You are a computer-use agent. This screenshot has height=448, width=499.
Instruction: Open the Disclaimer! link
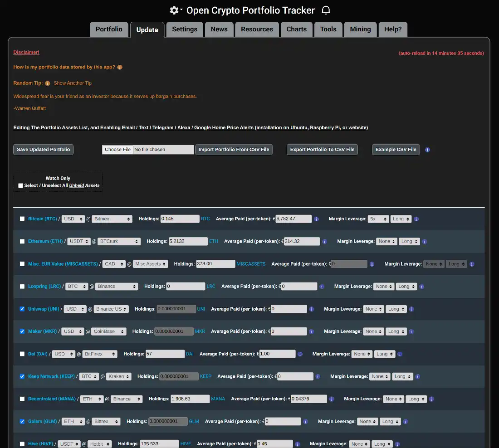point(26,53)
